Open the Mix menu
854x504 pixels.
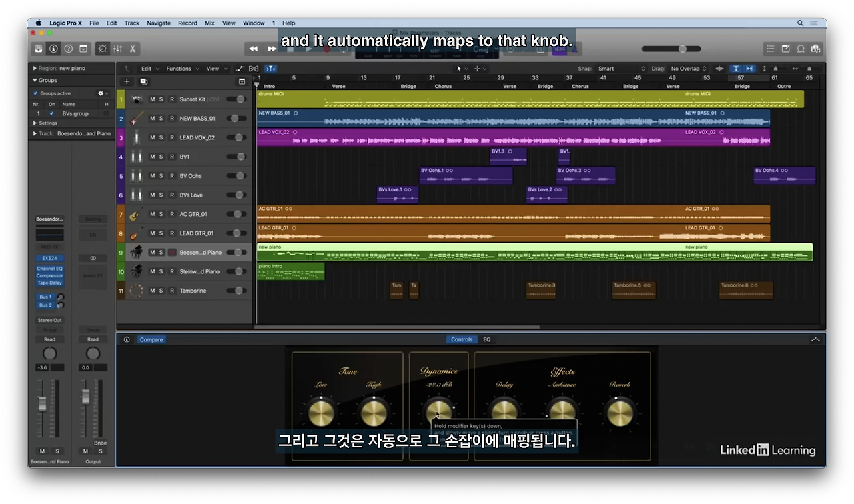pyautogui.click(x=209, y=23)
